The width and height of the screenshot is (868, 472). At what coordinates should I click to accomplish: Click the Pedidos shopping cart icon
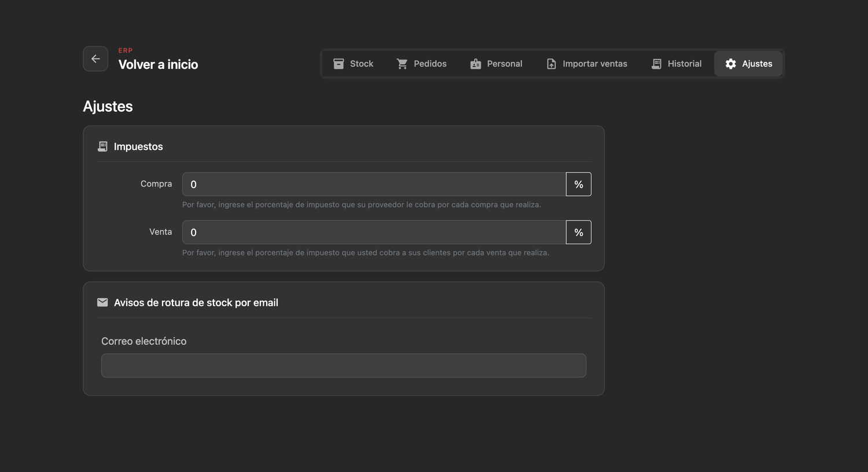pos(402,64)
